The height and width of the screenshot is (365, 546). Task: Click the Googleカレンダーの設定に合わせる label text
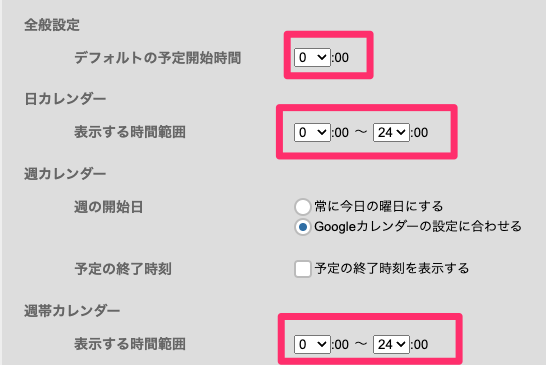coord(418,227)
